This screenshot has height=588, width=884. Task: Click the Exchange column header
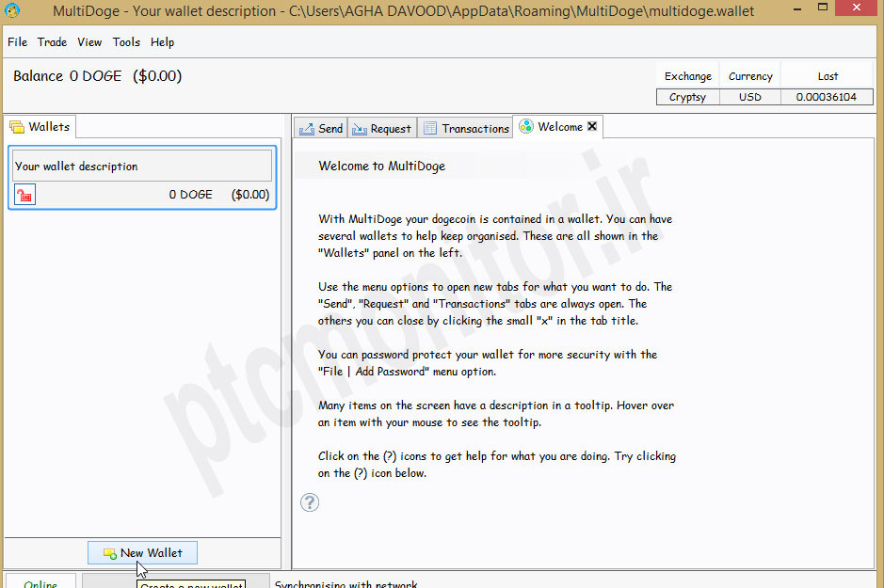(x=688, y=76)
